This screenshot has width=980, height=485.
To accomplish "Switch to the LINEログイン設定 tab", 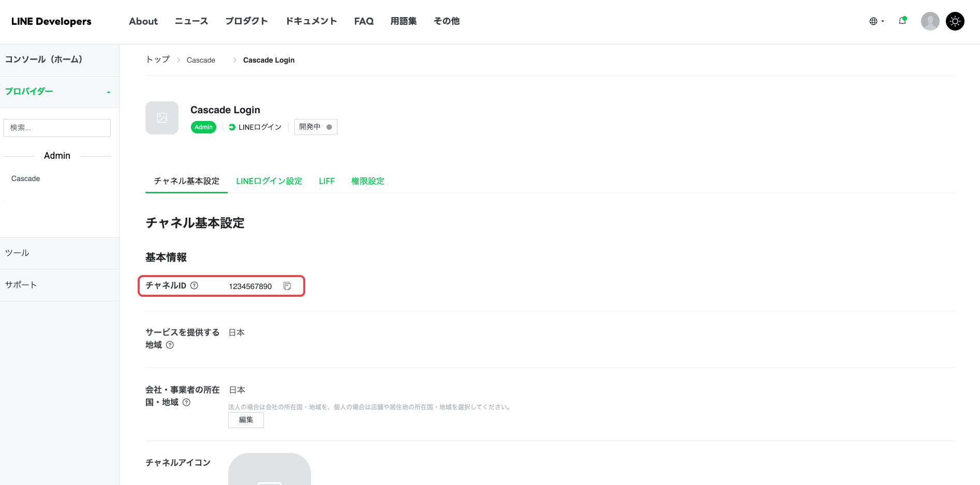I will coord(269,181).
